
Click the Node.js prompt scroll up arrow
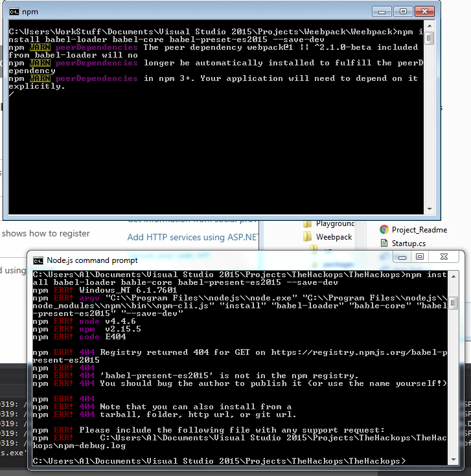coord(454,277)
